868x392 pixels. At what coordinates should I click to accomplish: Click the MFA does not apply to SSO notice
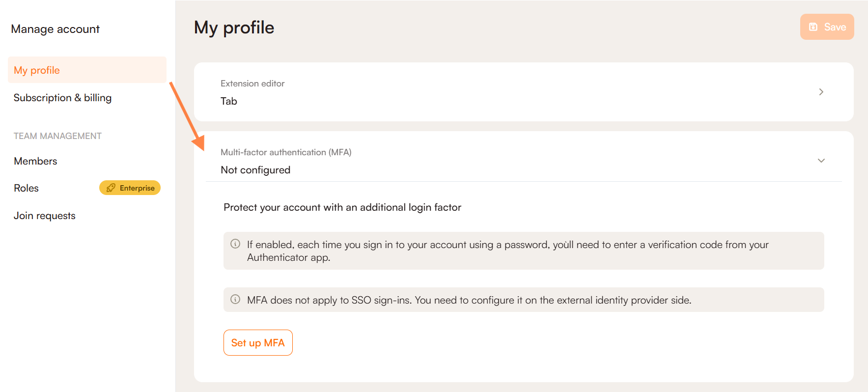(x=469, y=300)
